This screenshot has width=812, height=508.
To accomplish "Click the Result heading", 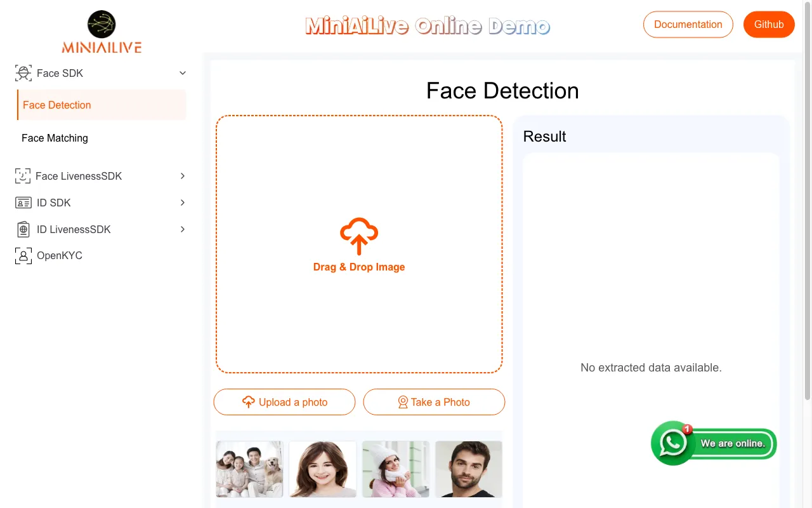I will point(544,137).
